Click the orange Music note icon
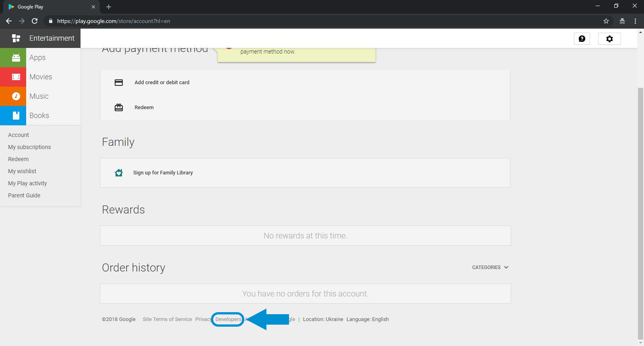The width and height of the screenshot is (644, 346). point(16,96)
